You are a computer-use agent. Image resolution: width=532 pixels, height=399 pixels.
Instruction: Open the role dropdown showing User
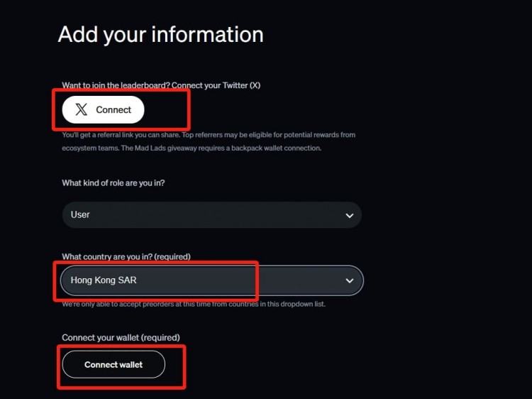(x=211, y=214)
